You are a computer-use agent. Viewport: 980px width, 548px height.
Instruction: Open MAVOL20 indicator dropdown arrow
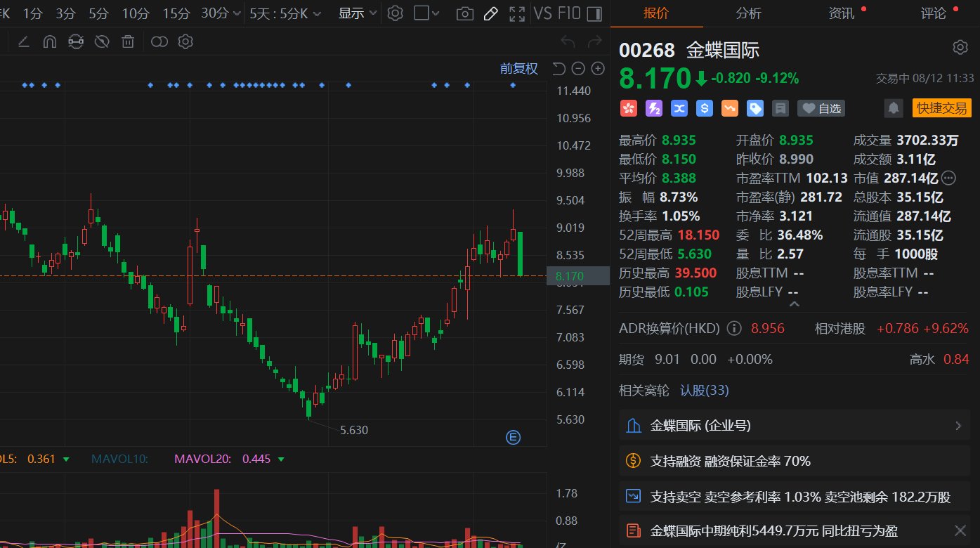[x=281, y=459]
